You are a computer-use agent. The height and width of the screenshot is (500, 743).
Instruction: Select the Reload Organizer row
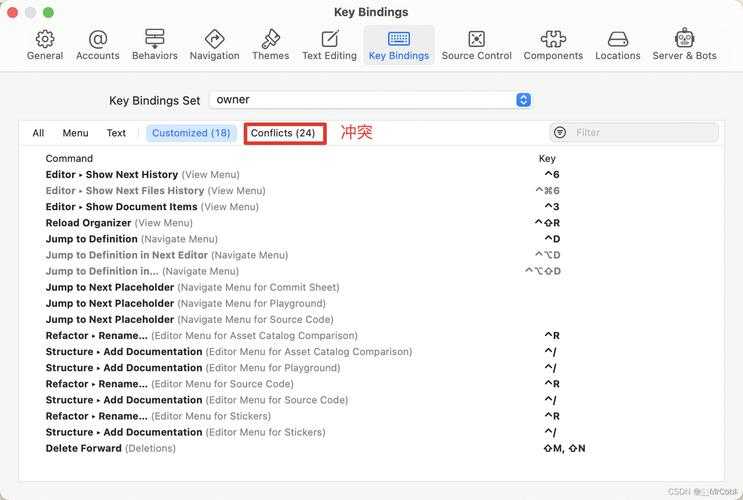tap(372, 223)
